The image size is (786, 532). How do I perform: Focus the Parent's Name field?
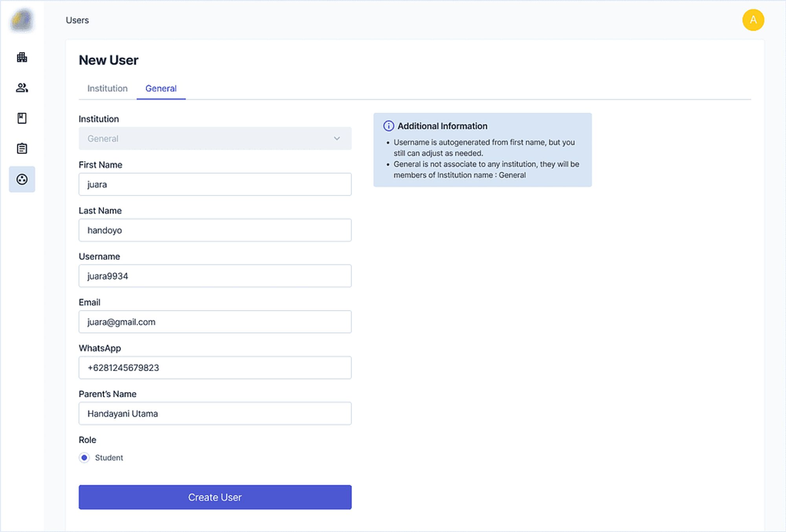click(x=215, y=413)
